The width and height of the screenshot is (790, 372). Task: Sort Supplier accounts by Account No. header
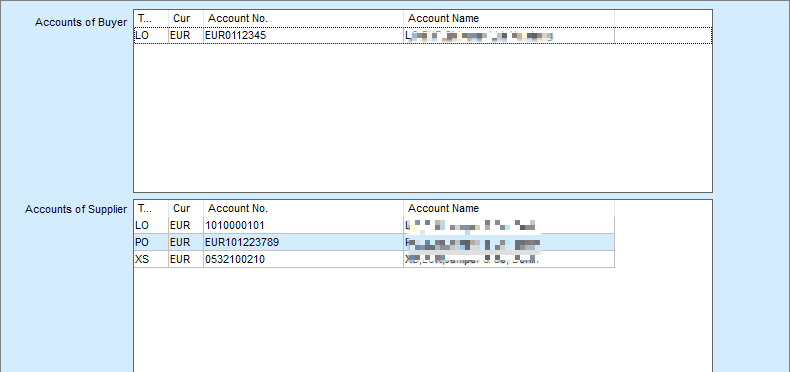[303, 209]
